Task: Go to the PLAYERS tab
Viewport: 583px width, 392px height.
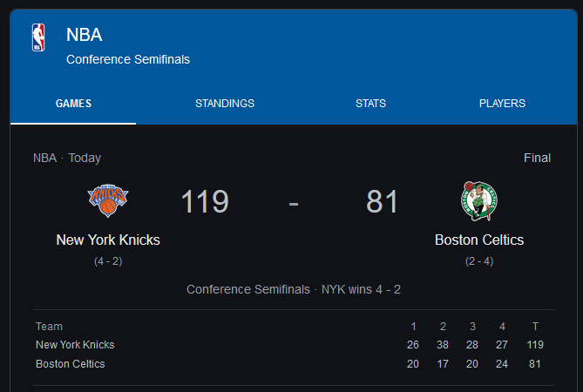Action: 502,103
